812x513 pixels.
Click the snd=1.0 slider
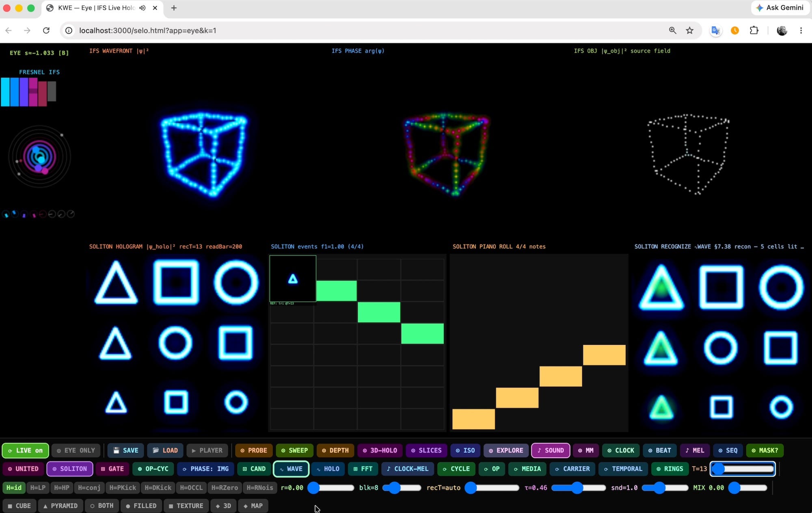point(665,488)
